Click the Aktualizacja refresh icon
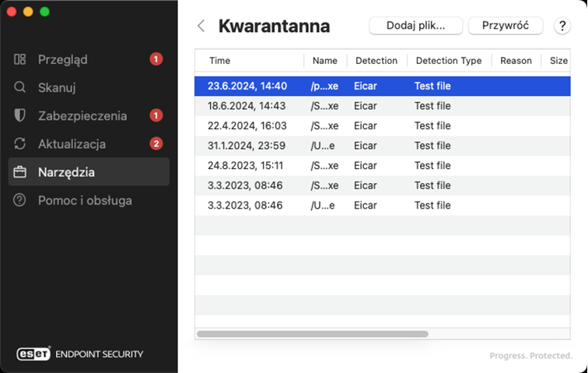588x373 pixels. (20, 143)
